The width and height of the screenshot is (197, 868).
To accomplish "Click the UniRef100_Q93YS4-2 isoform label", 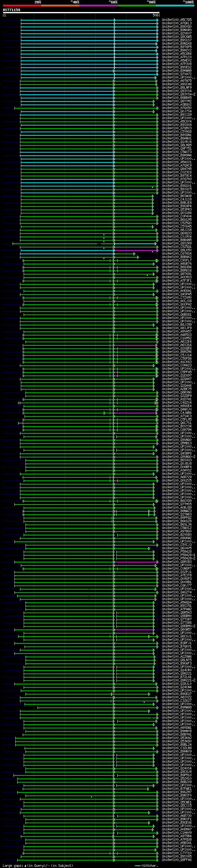I will pyautogui.click(x=179, y=94).
